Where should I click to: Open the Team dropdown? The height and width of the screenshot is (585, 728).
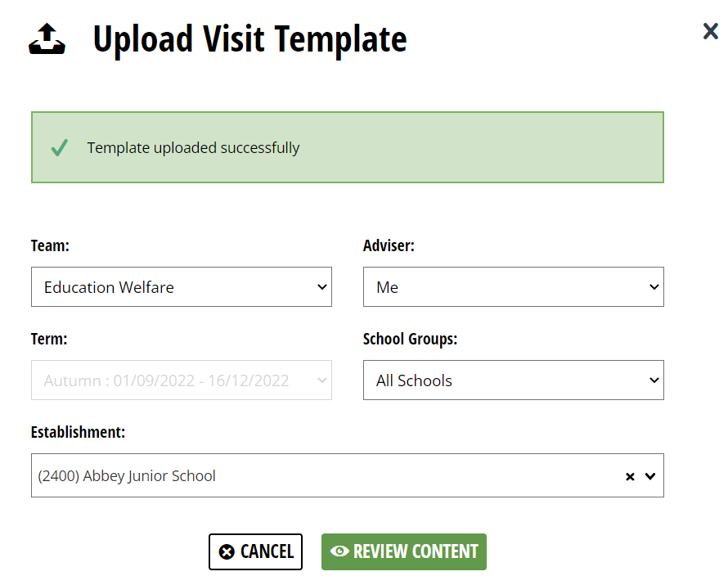(182, 287)
